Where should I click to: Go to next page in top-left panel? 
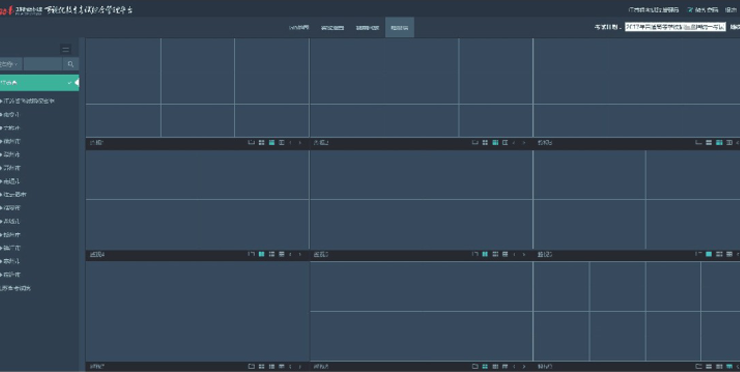tap(300, 143)
